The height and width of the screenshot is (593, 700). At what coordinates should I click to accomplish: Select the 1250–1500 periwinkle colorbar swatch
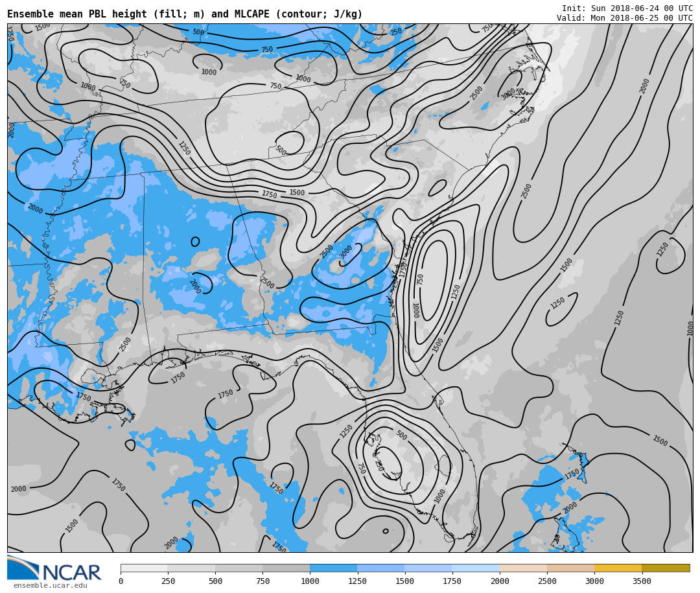click(x=380, y=568)
